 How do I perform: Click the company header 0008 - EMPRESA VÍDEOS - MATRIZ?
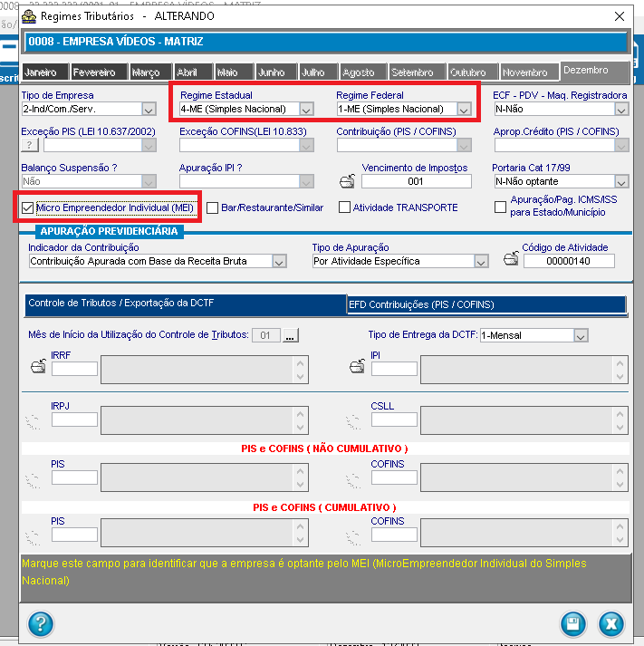tap(326, 42)
